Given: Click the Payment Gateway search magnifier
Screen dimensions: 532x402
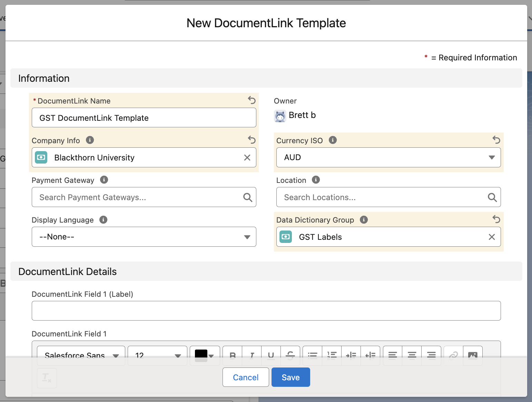Looking at the screenshot, I should (x=248, y=197).
